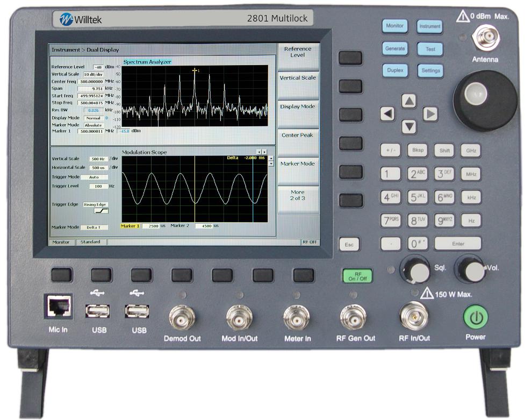
Task: Switch to the Standard status tab
Action: tap(90, 242)
